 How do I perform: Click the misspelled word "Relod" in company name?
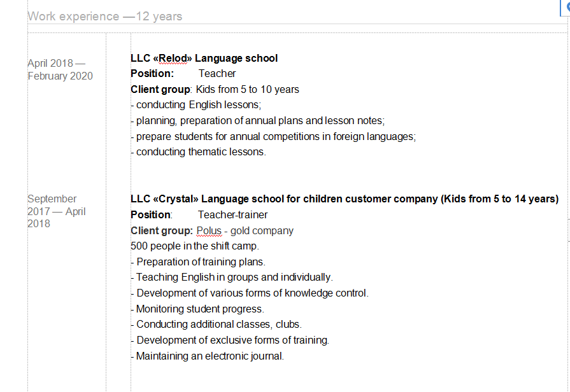172,59
